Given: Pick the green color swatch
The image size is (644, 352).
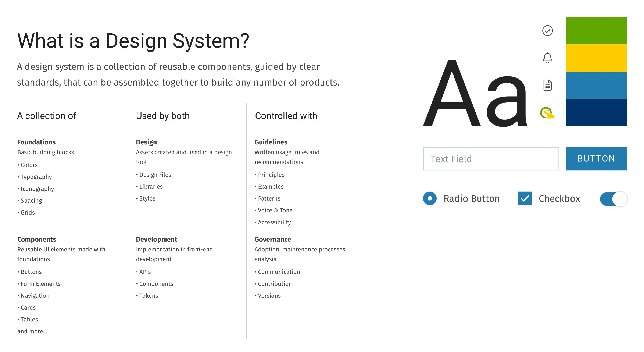Looking at the screenshot, I should [x=596, y=31].
